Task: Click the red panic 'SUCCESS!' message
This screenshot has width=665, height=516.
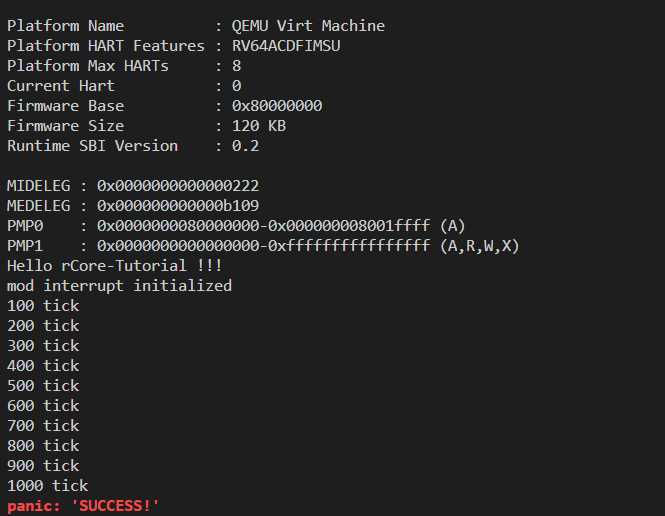Action: [x=83, y=506]
